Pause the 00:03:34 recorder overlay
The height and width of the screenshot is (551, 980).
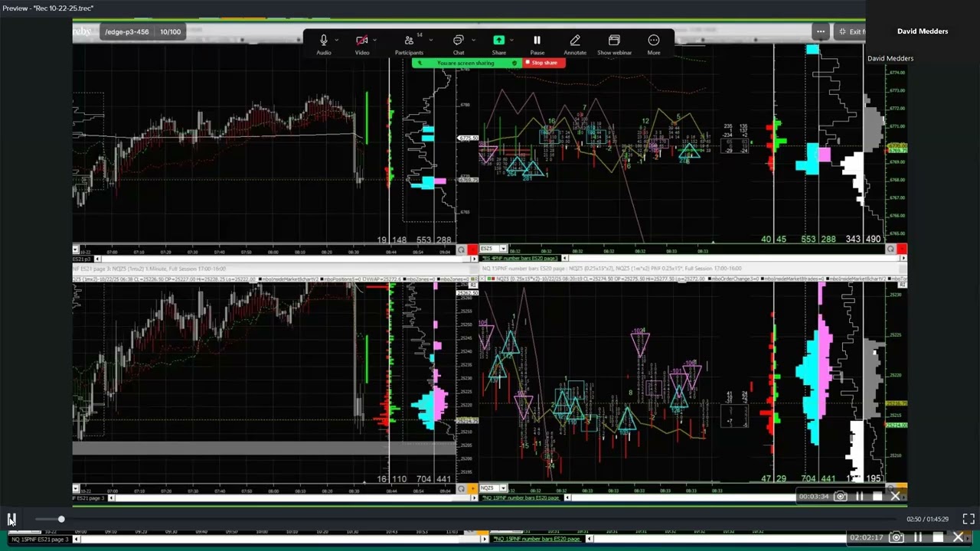(x=860, y=496)
